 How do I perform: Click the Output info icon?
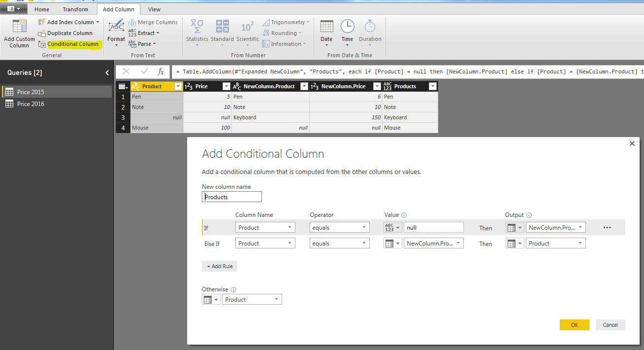coord(529,215)
